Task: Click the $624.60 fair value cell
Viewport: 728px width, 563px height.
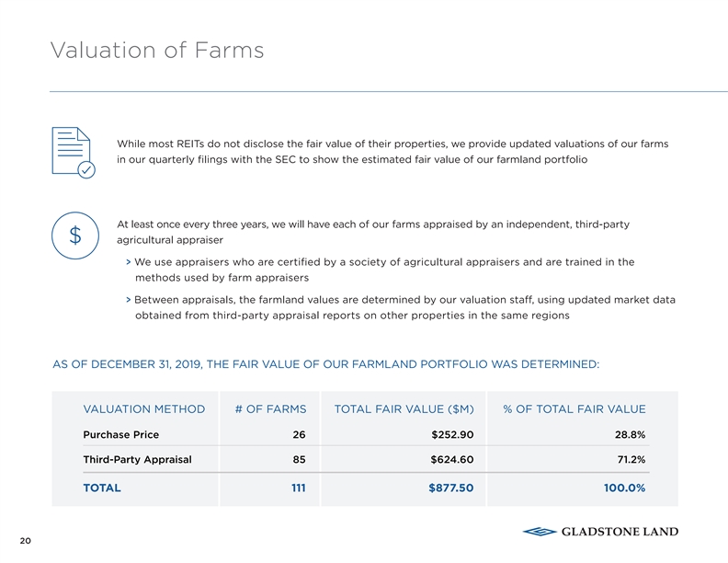Action: pyautogui.click(x=452, y=460)
